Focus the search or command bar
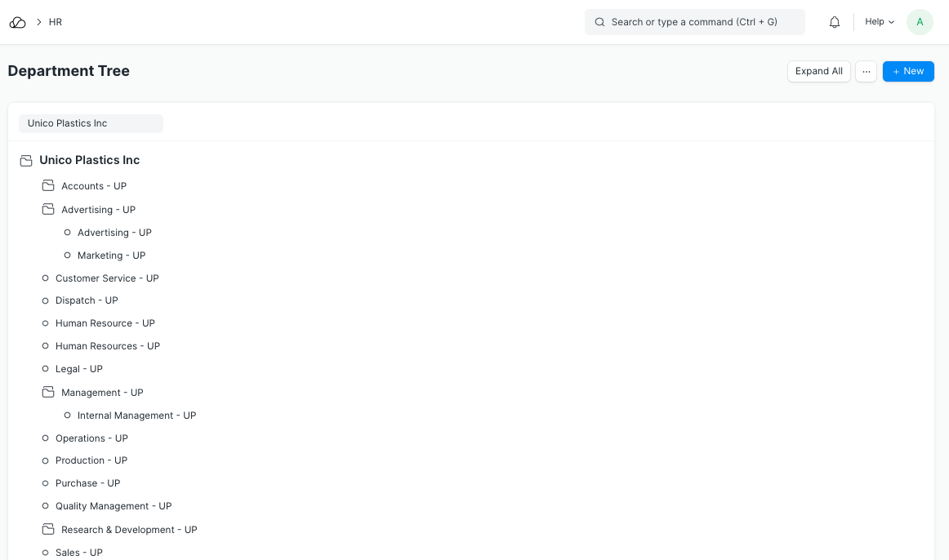This screenshot has height=560, width=949. point(694,22)
